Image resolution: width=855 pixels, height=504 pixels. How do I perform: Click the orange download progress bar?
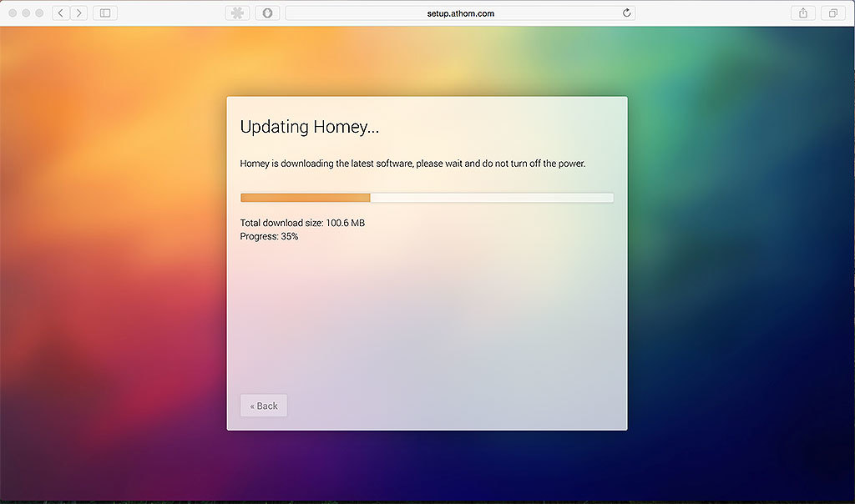[x=427, y=198]
